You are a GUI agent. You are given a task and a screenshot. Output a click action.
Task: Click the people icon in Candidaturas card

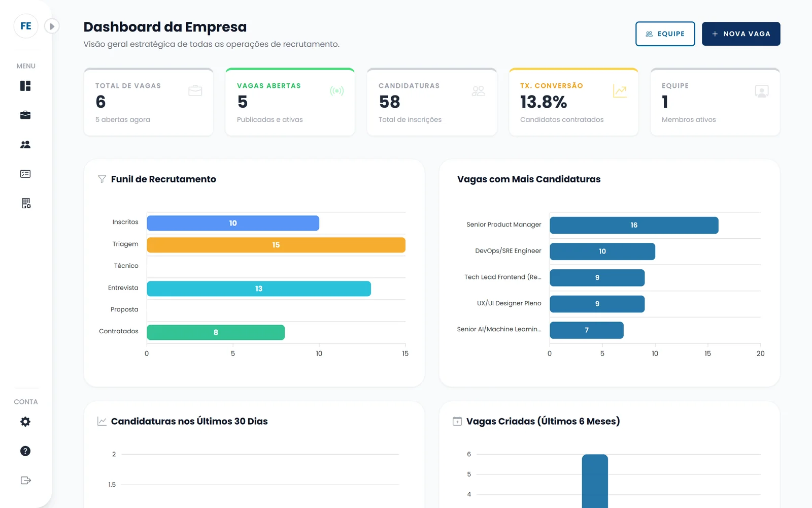tap(479, 91)
